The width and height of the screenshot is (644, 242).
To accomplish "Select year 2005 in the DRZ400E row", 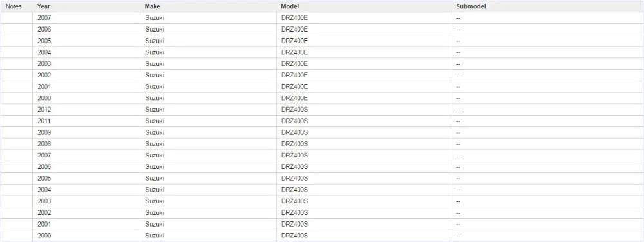I will pos(44,41).
